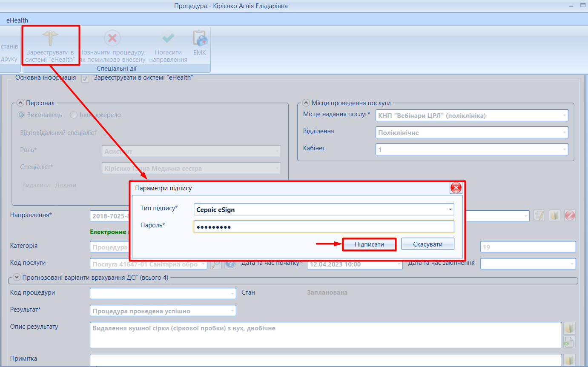Expand the 'Місце надання послуг' dropdown

pos(472,115)
